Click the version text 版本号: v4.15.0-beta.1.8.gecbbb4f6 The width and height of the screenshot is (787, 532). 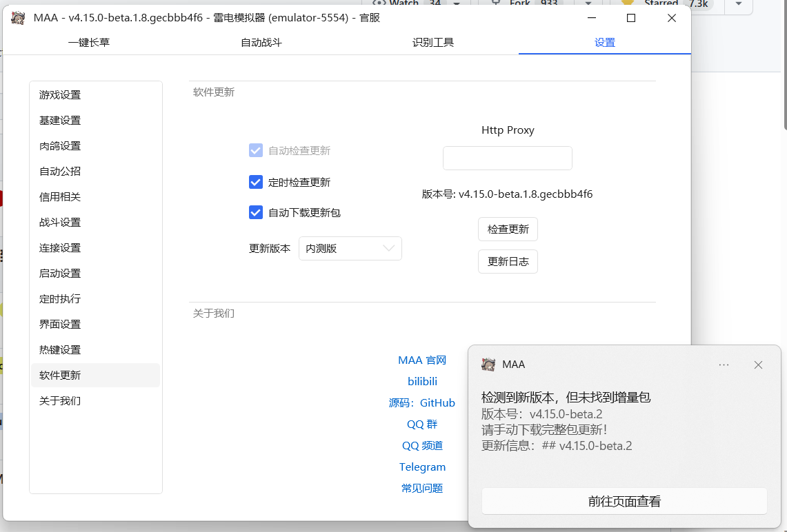(507, 194)
